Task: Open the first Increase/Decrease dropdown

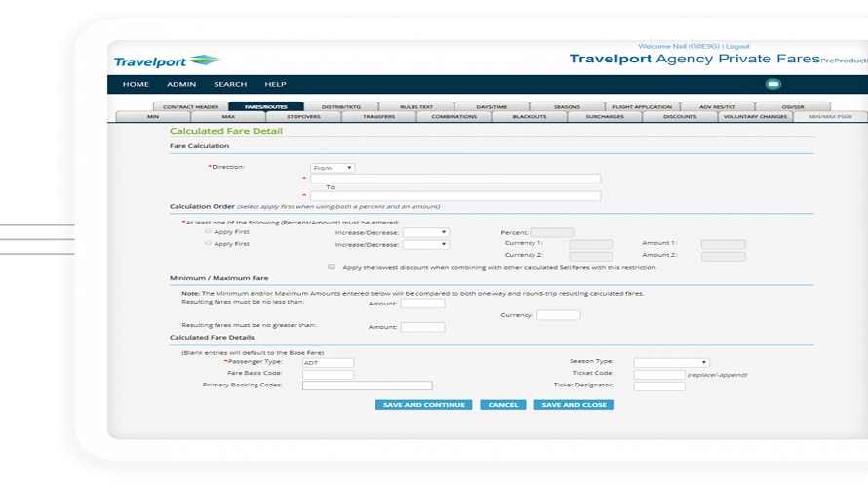Action: [x=425, y=232]
